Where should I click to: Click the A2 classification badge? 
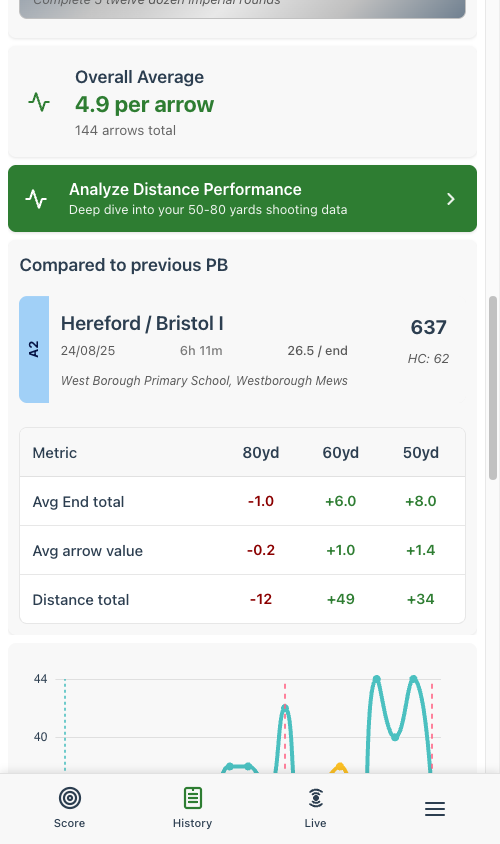(34, 349)
